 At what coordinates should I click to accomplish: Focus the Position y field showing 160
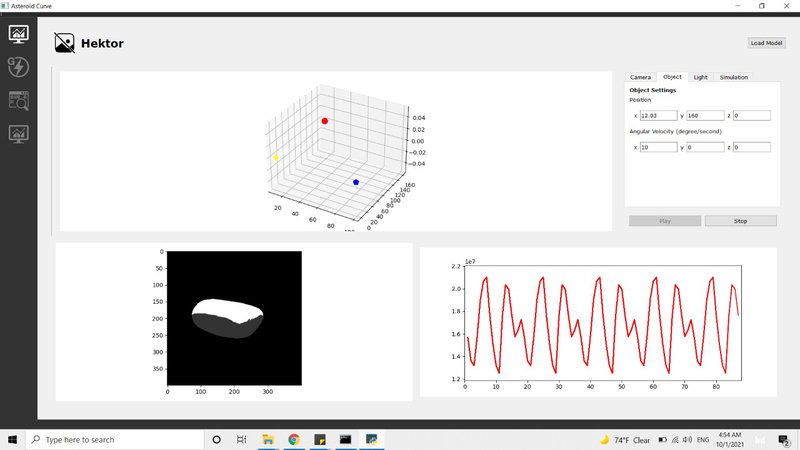point(704,116)
